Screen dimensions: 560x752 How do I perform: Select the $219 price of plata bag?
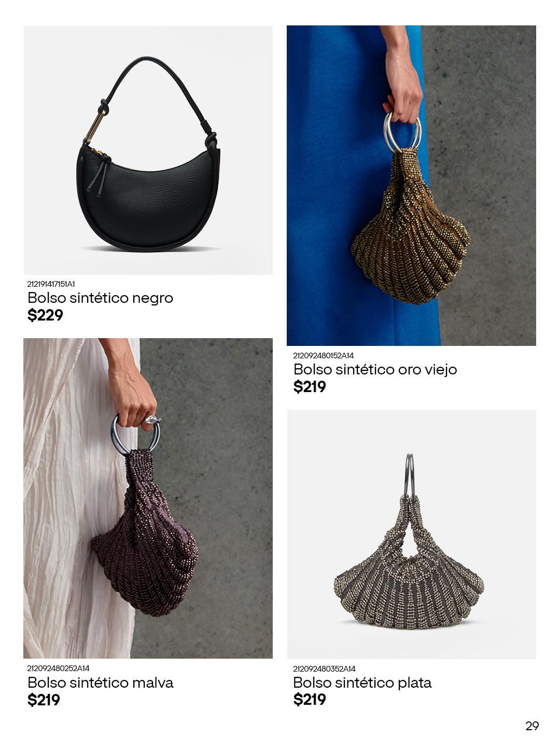coord(310,700)
